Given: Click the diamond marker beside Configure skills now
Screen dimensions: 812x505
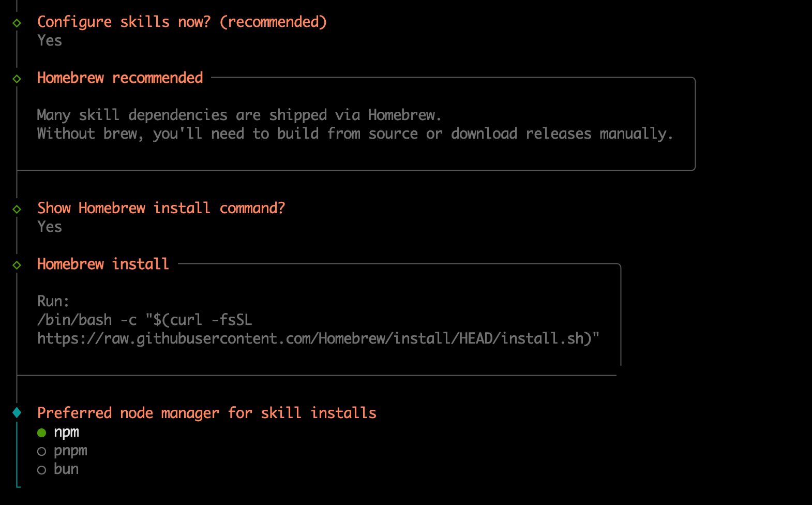Looking at the screenshot, I should (17, 23).
